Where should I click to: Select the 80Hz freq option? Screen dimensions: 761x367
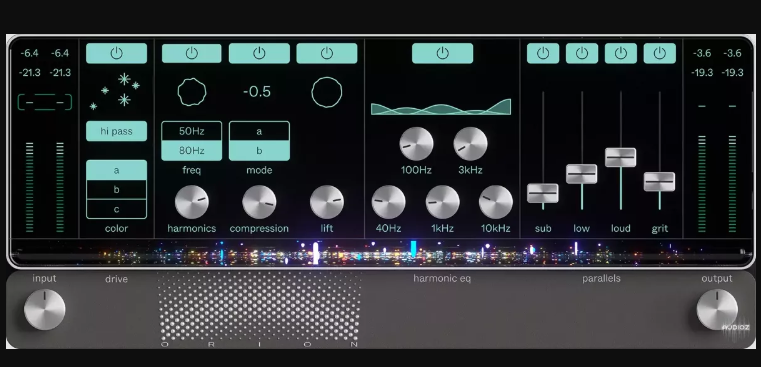point(192,150)
